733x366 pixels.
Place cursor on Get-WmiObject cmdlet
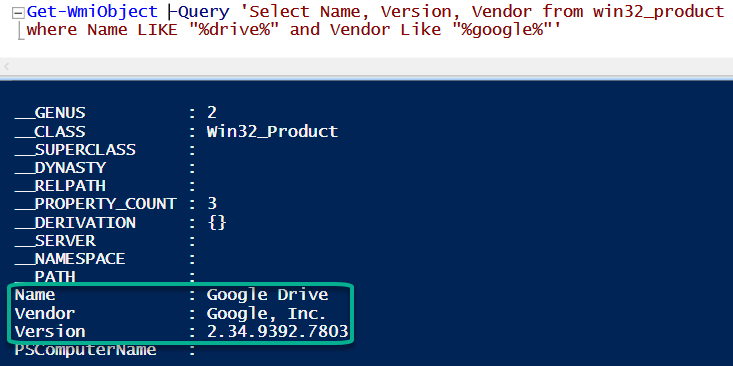(92, 12)
